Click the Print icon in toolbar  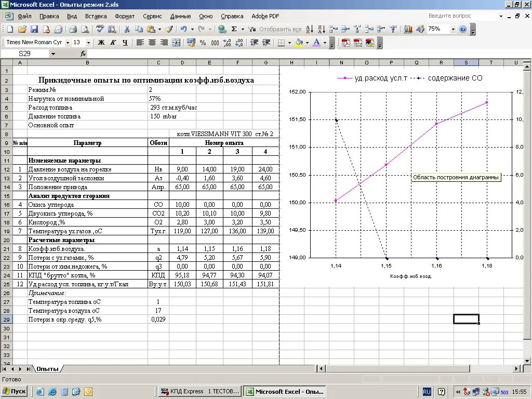coord(73,29)
